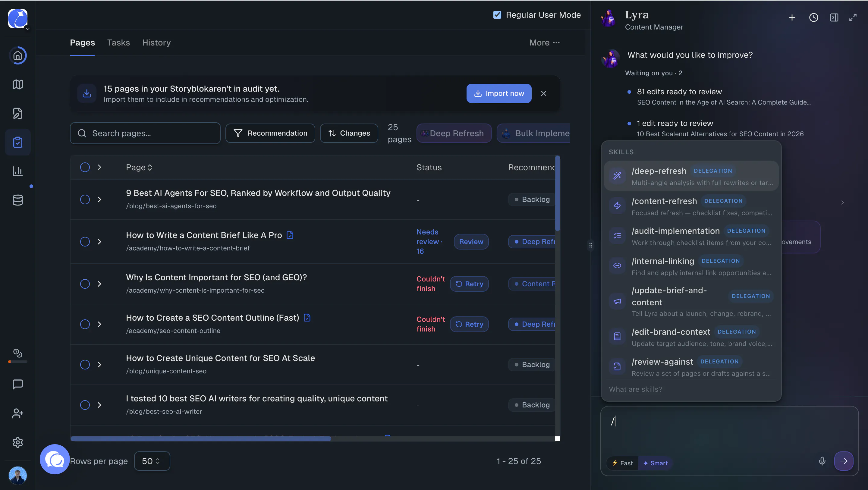Choose the /audit-implementation skill
The image size is (868, 490).
(x=691, y=236)
